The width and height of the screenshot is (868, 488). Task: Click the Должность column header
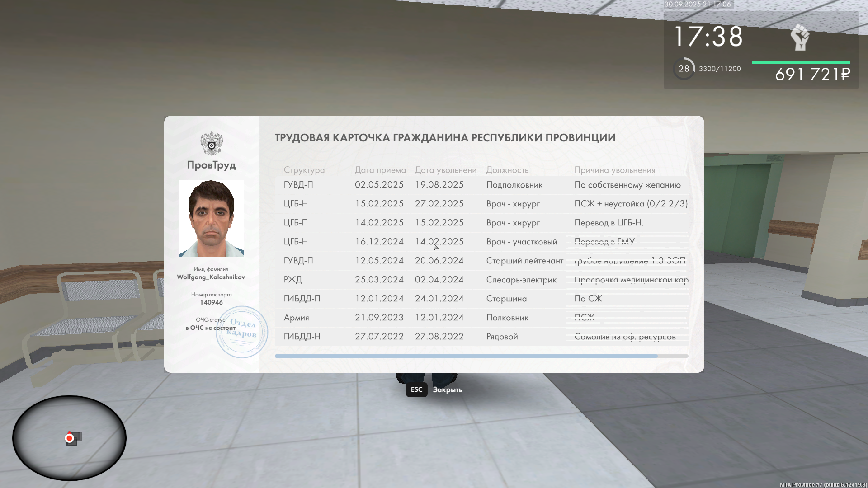(507, 170)
